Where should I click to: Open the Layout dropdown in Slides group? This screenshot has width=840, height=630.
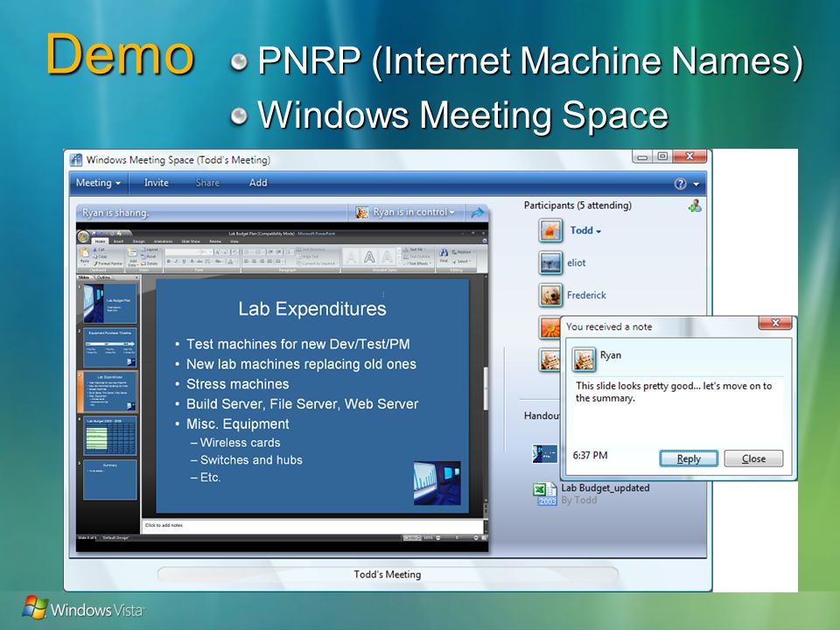click(150, 249)
